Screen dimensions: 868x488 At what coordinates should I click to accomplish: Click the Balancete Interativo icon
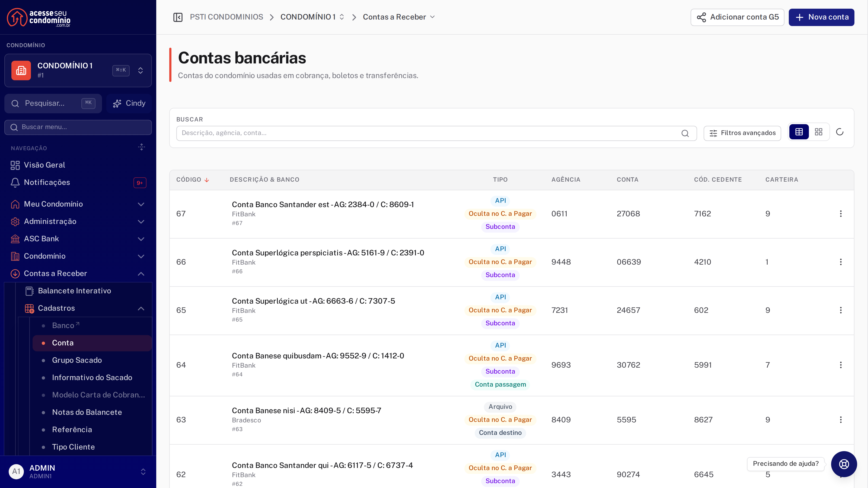(29, 291)
